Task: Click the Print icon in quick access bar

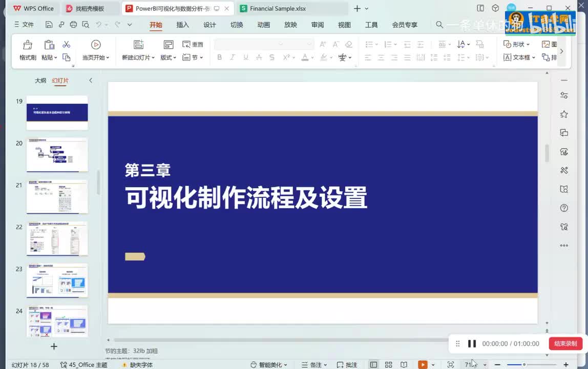Action: 74,25
